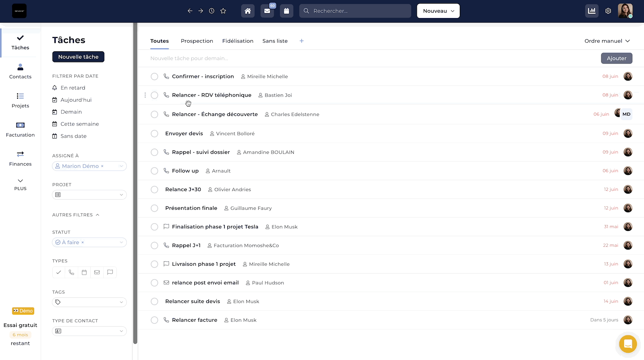
Task: Switch to the Prospection tab
Action: [x=197, y=41]
